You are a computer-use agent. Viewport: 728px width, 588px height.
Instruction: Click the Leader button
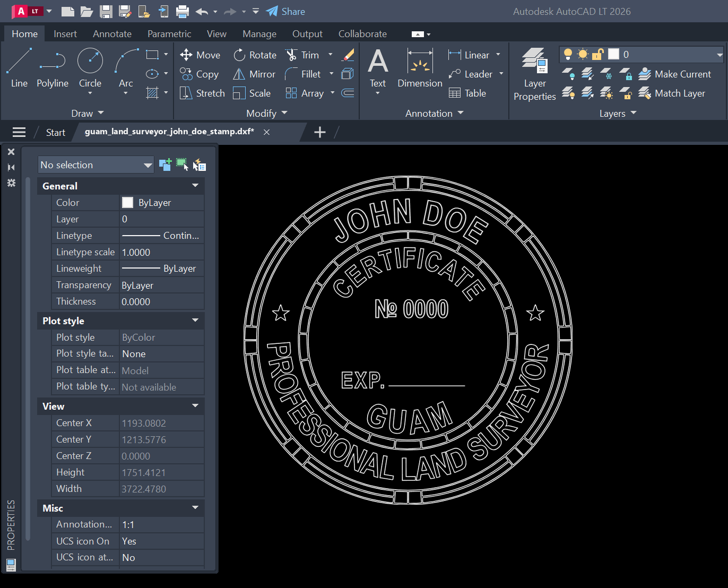click(x=471, y=74)
